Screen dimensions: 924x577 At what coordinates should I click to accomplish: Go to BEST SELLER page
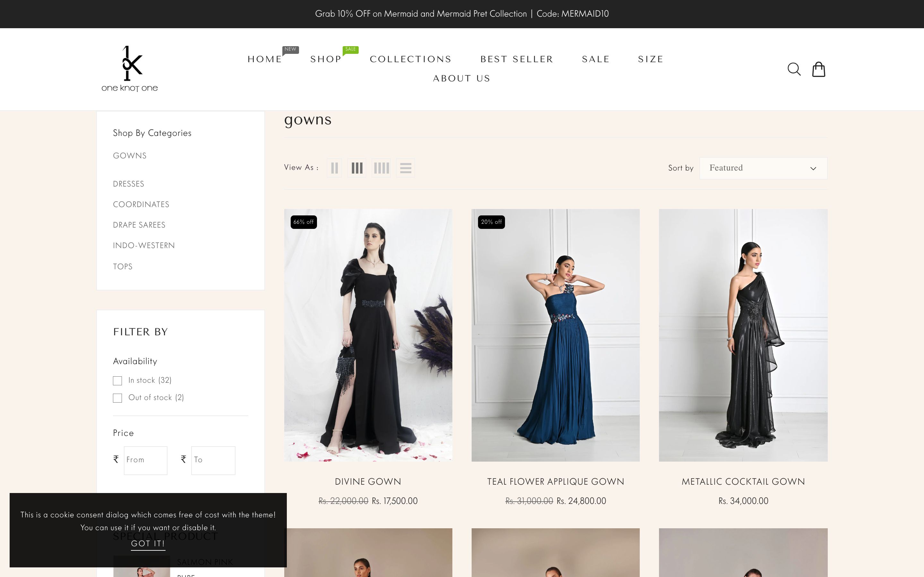tap(517, 59)
